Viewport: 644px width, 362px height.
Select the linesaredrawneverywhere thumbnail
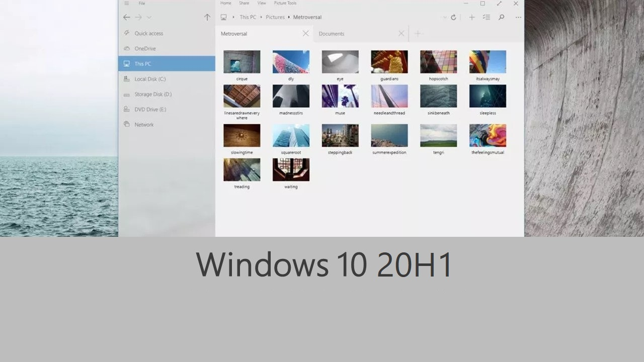pos(242,96)
